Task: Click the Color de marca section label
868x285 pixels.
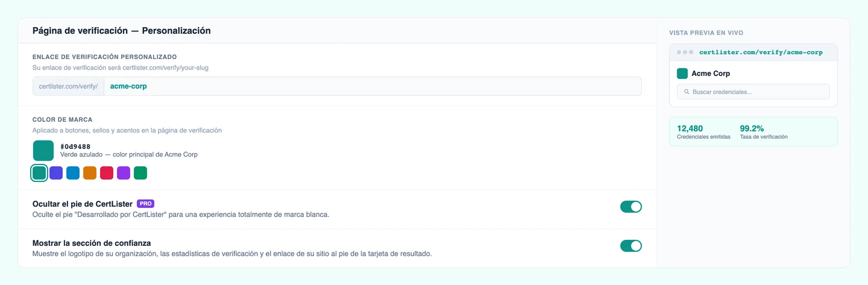Action: (x=63, y=120)
